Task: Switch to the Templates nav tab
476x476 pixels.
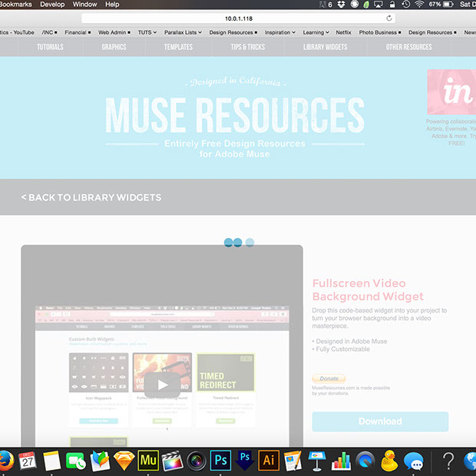Action: [178, 47]
